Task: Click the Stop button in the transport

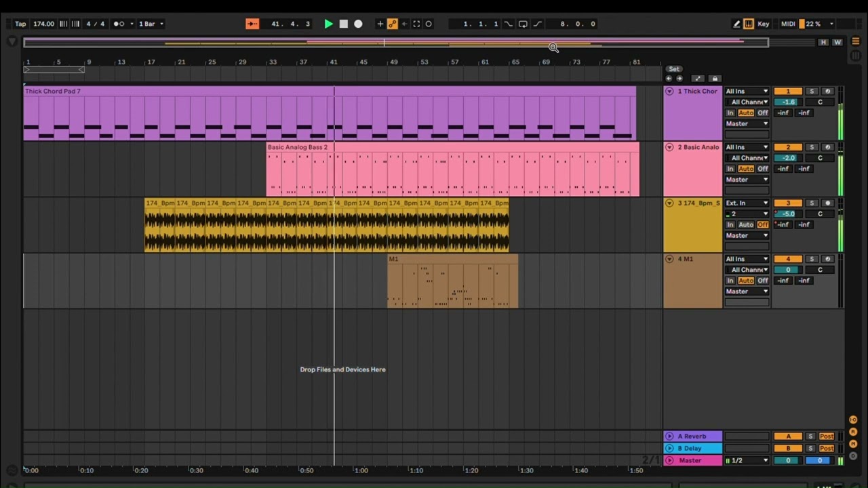Action: 343,24
